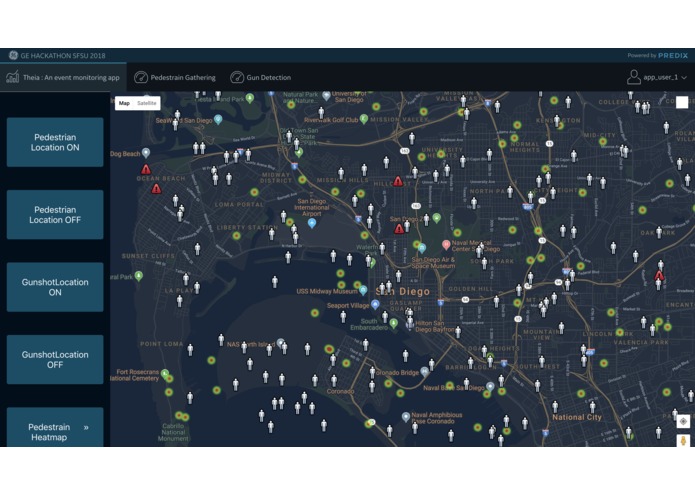Click the Fort Rosecrans National Cemetery pin
This screenshot has width=695, height=494.
pos(165,374)
